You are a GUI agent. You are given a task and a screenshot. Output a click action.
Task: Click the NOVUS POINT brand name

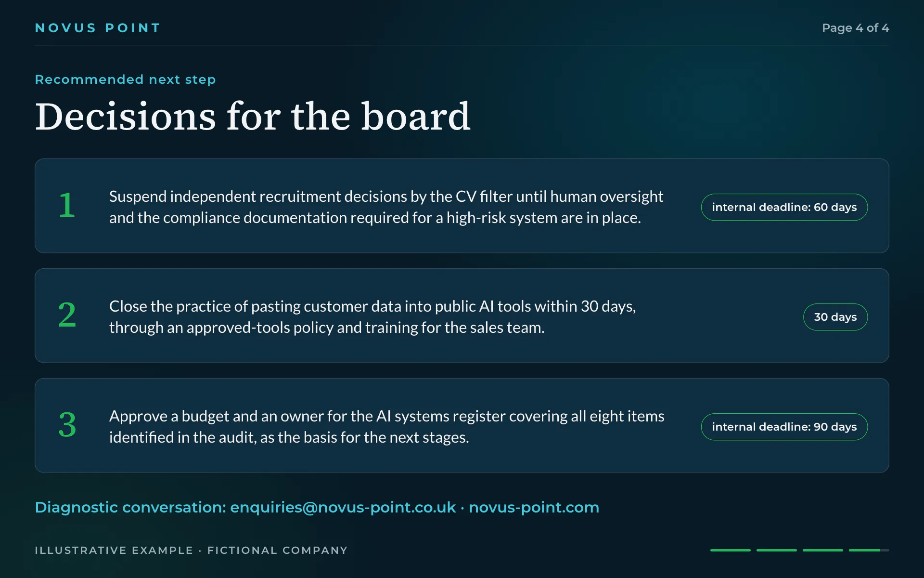[x=97, y=28]
